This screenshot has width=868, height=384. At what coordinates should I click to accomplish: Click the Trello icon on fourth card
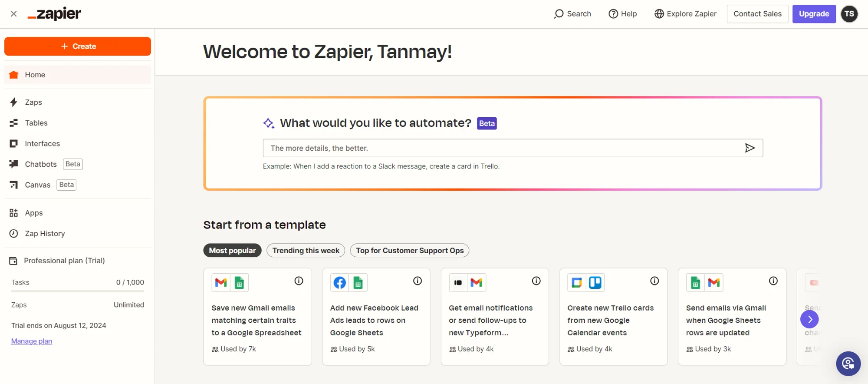click(x=595, y=283)
